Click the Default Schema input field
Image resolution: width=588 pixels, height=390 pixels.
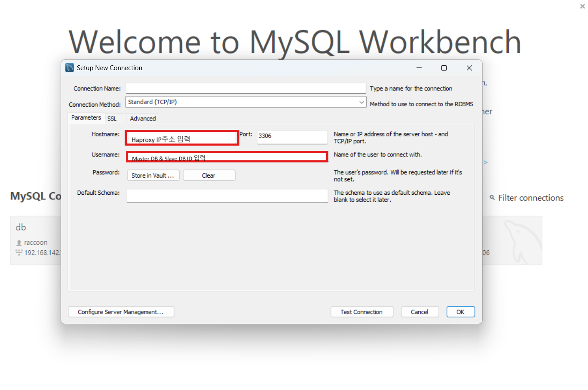click(x=227, y=196)
